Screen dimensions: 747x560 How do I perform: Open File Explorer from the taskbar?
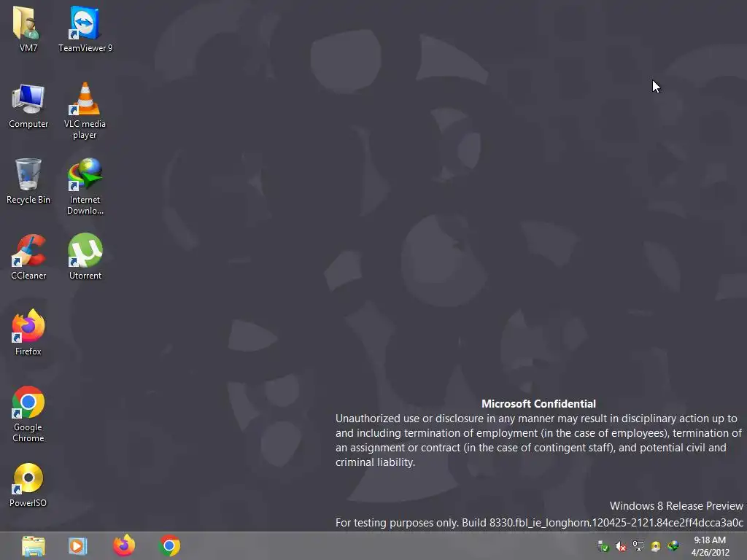pos(34,545)
